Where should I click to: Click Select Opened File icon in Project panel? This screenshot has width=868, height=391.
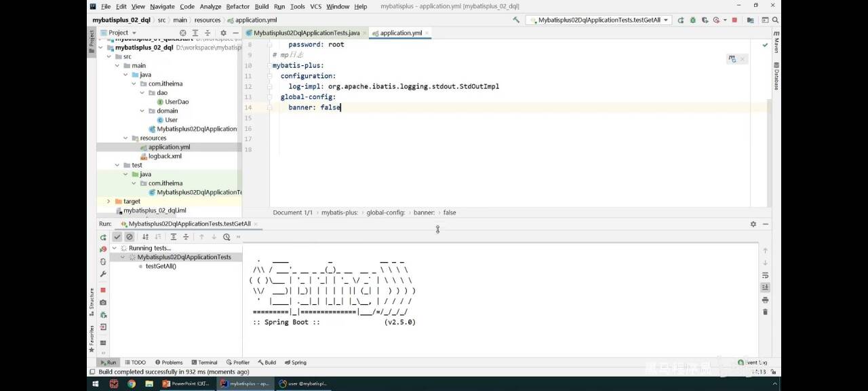pyautogui.click(x=182, y=33)
